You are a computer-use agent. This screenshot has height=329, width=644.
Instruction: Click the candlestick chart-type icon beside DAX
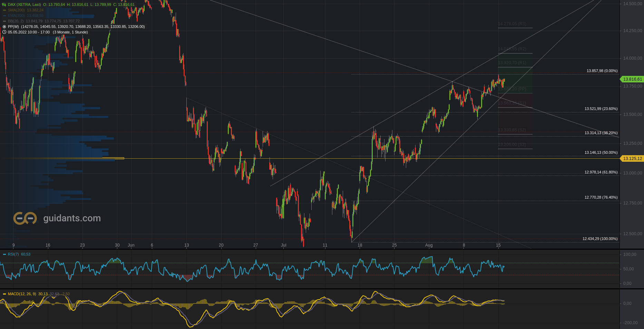click(4, 4)
